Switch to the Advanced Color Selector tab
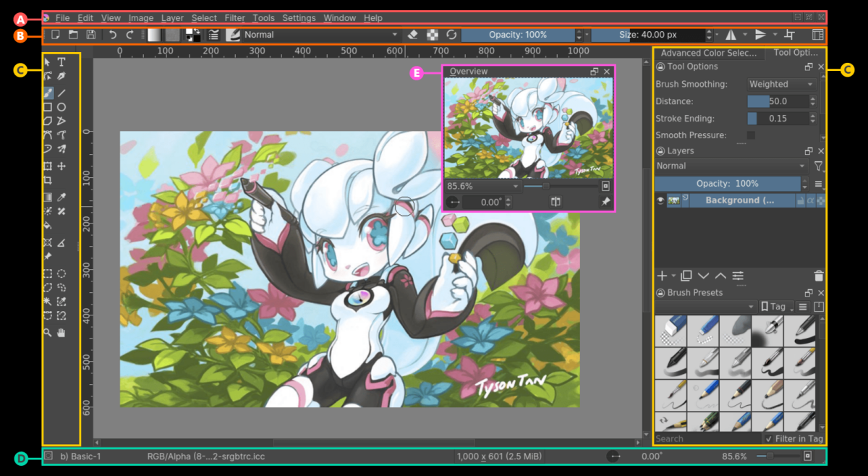Viewport: 868px width, 476px height. click(x=709, y=52)
